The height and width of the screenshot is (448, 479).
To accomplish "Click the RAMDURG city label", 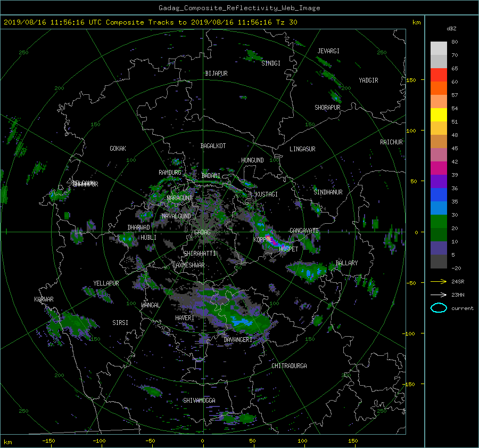I will 170,173.
